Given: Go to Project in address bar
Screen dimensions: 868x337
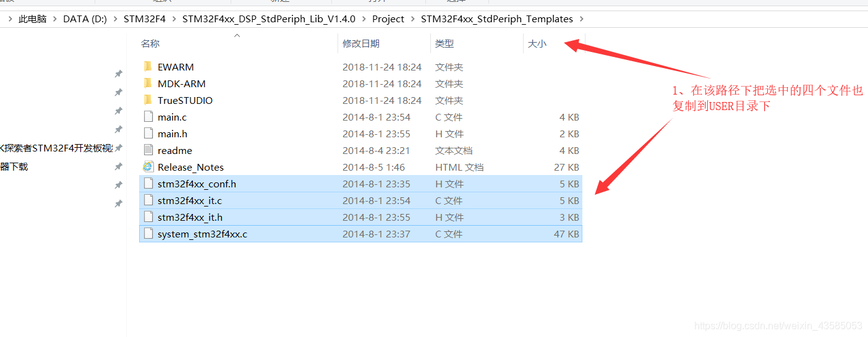Looking at the screenshot, I should coord(388,19).
